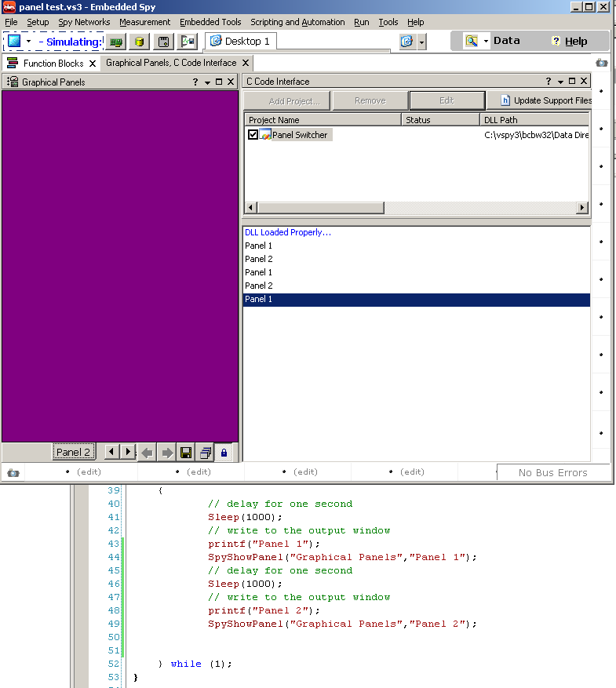Open the dropdown arrow next to the Data icon
This screenshot has height=688, width=616.
(x=486, y=42)
